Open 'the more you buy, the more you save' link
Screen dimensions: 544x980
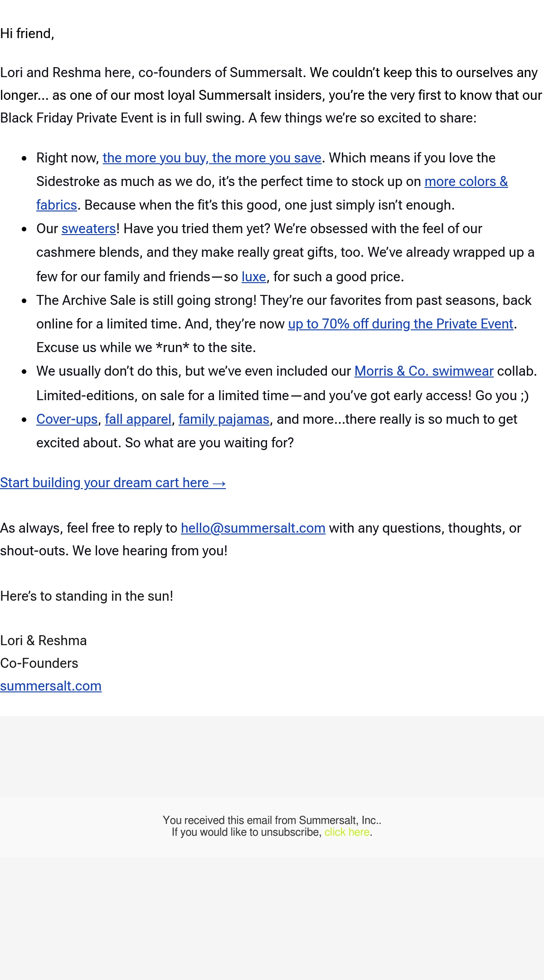212,158
